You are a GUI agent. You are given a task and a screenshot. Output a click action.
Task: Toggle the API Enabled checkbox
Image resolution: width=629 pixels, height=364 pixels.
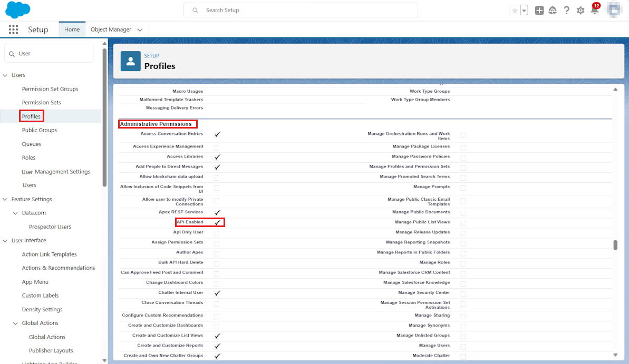tap(217, 222)
